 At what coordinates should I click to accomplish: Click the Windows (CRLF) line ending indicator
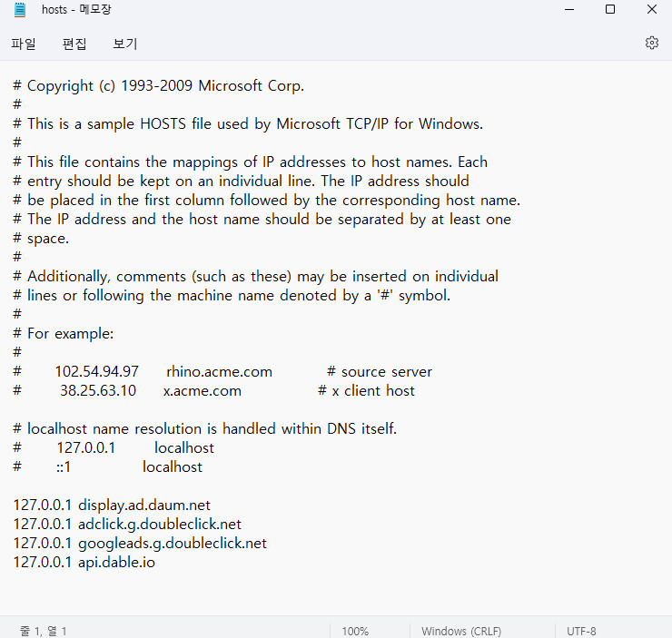click(460, 631)
